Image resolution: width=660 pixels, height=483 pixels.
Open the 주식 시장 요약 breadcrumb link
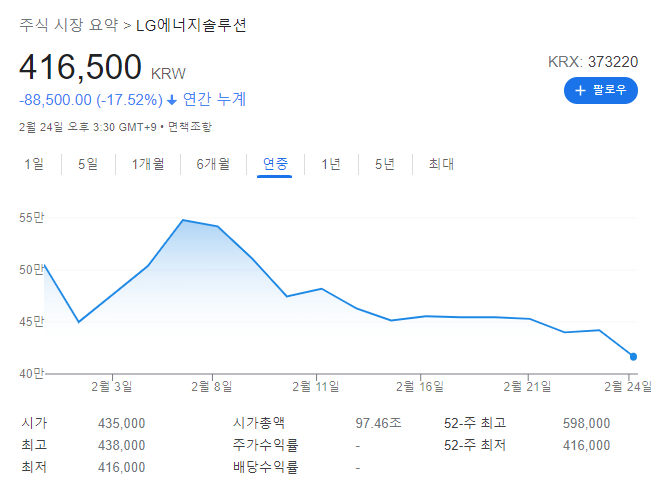(x=69, y=25)
